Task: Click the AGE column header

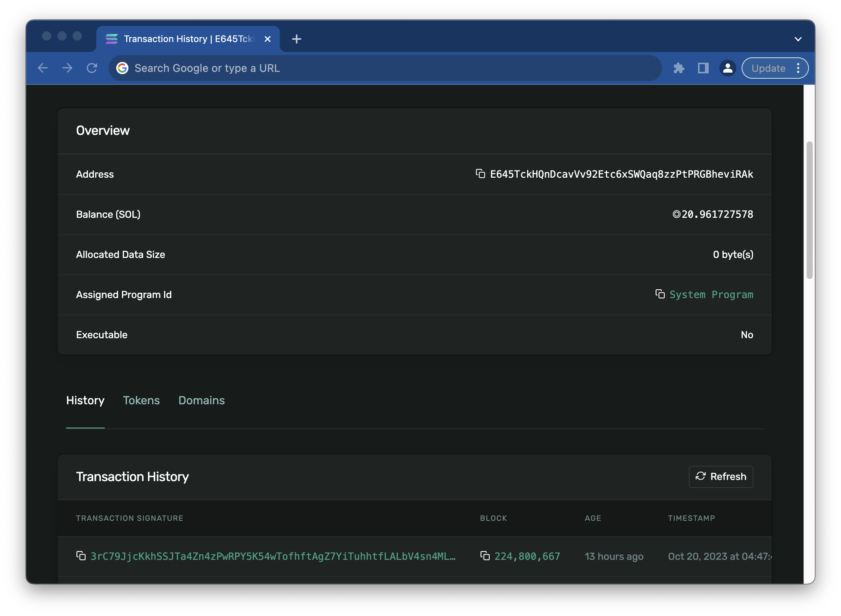Action: tap(593, 518)
